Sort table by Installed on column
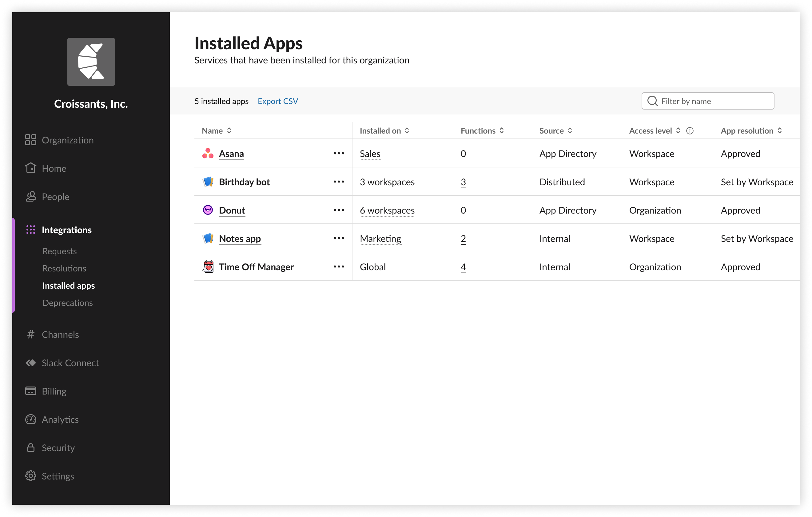812x517 pixels. [x=384, y=130]
